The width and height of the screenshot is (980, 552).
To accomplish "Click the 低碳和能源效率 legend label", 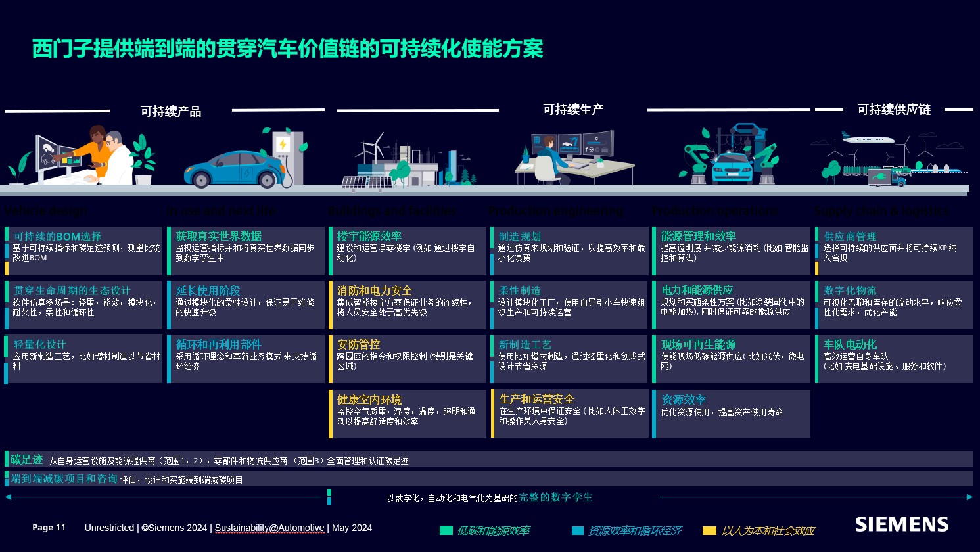I will [x=494, y=530].
